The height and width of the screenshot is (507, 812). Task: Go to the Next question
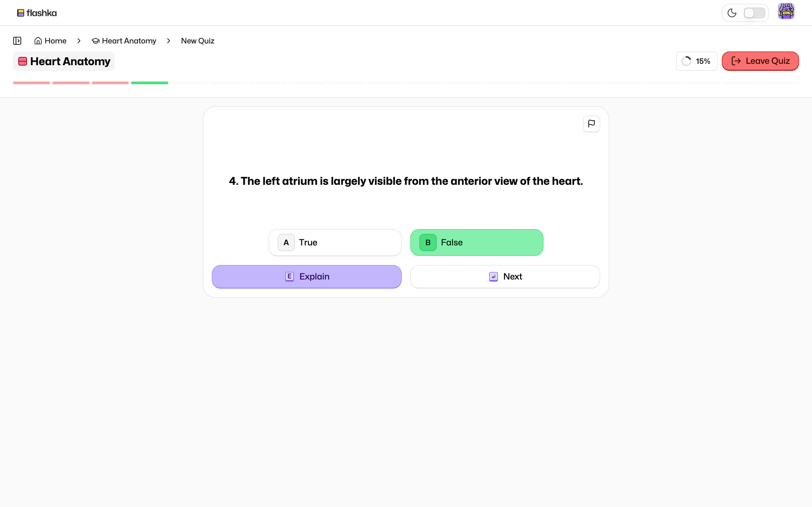[x=505, y=277]
